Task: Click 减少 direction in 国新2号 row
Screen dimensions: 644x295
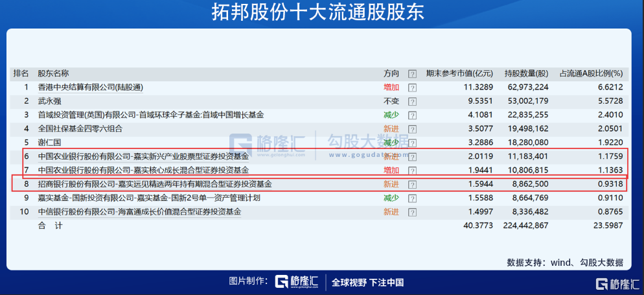Action: (391, 198)
